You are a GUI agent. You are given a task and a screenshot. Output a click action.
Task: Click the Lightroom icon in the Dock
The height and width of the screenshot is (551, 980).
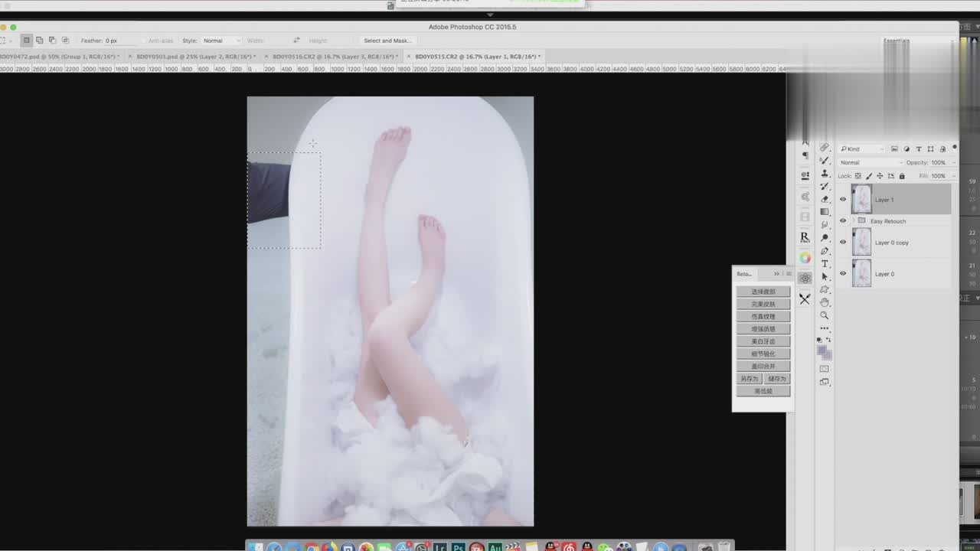pos(440,547)
